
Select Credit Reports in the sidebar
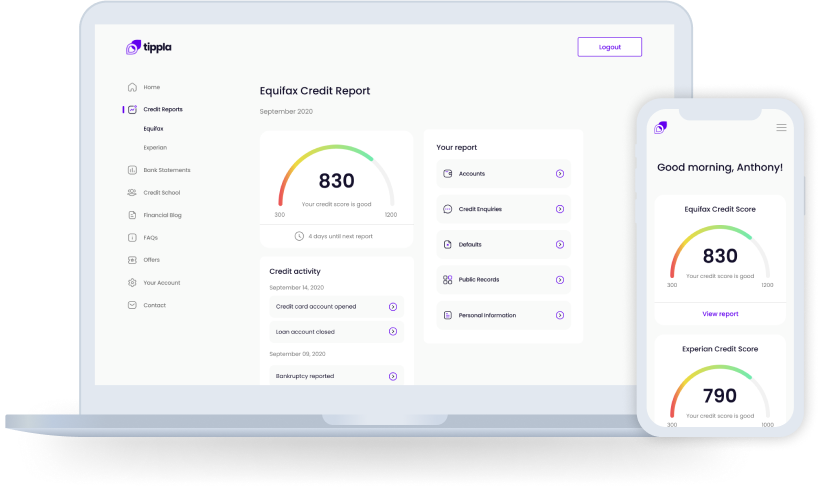pos(163,109)
